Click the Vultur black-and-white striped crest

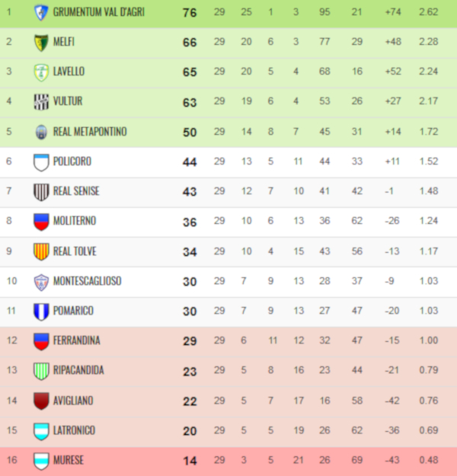[x=41, y=102]
